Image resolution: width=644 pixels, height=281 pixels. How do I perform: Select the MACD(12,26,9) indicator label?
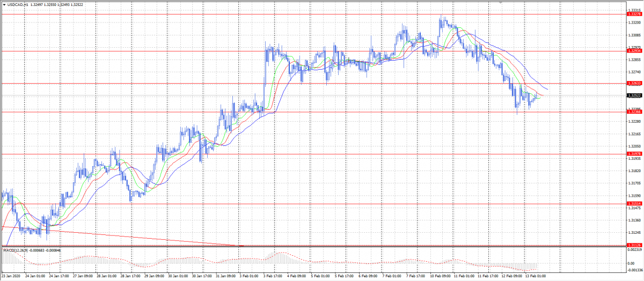coord(14,250)
